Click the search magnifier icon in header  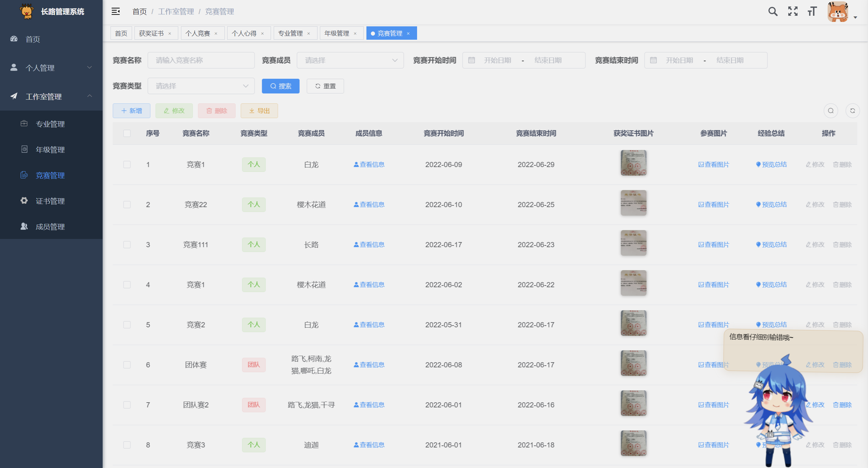click(773, 12)
